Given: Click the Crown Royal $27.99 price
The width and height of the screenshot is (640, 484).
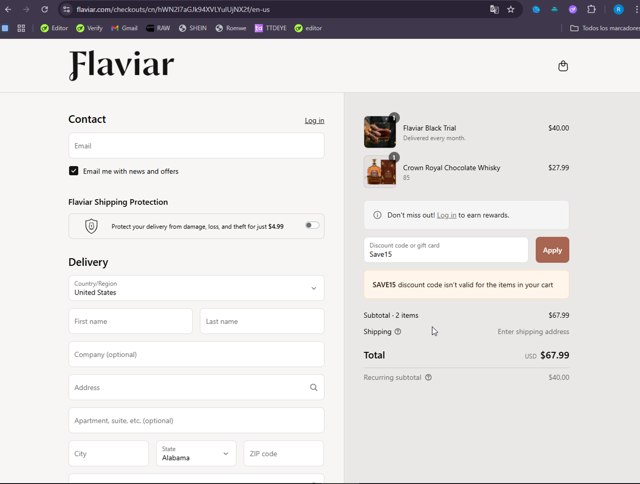Looking at the screenshot, I should pyautogui.click(x=558, y=168).
